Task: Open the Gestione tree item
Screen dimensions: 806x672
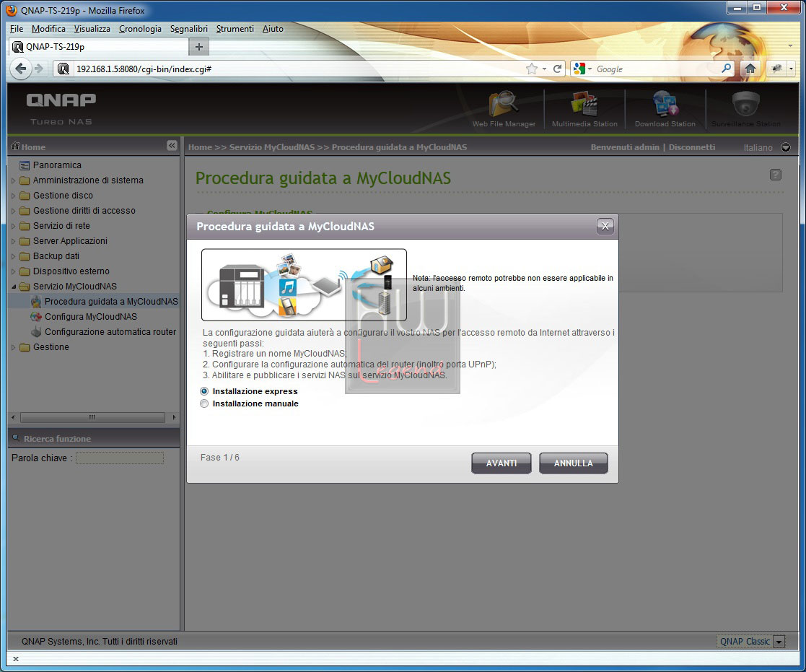Action: (x=51, y=347)
